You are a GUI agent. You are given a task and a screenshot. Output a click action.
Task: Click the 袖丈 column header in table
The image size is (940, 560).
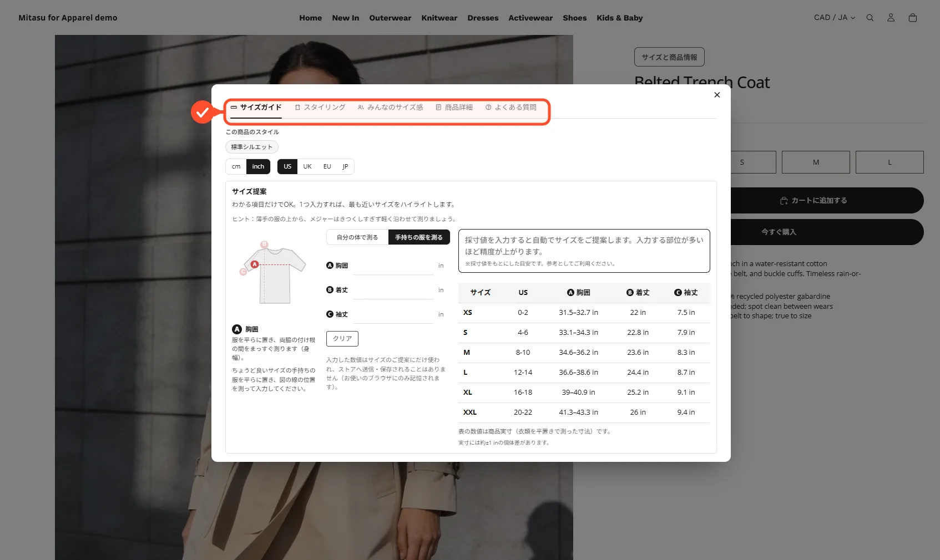[x=686, y=293]
